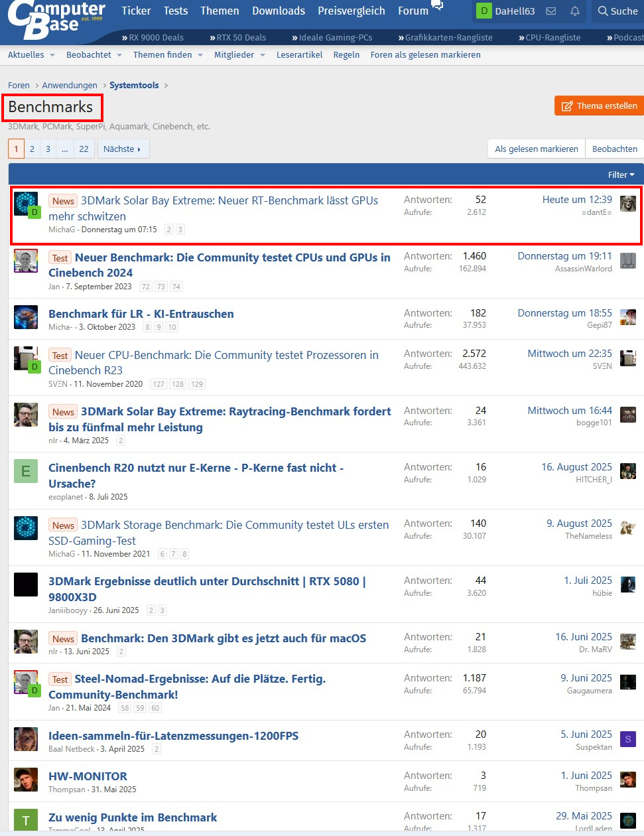Viewport: 644px width, 836px height.
Task: Open the Forum menu item
Action: pos(413,11)
